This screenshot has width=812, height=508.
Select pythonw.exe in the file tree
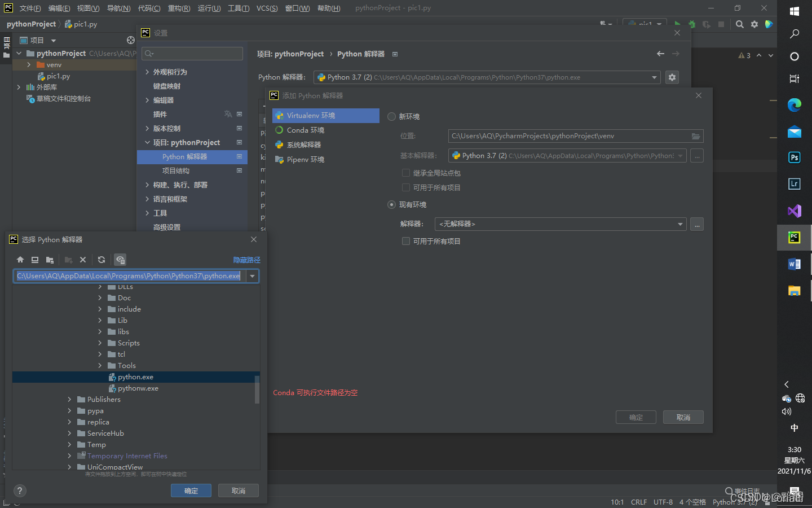click(x=138, y=388)
